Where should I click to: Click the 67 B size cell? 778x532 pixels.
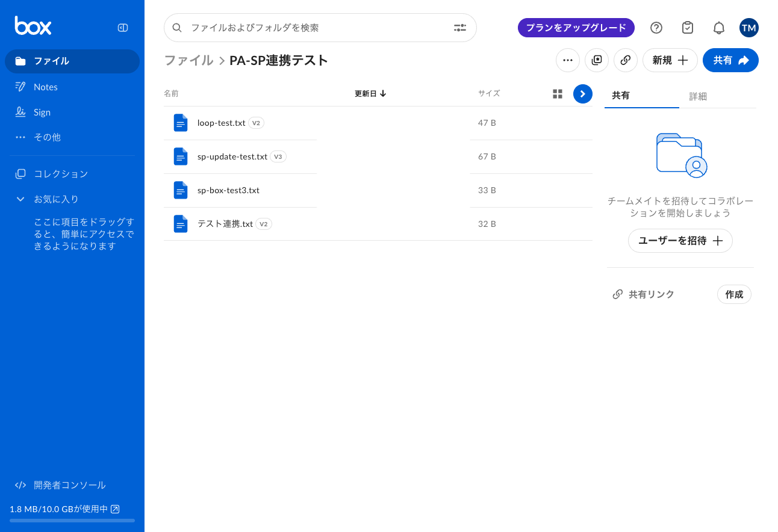pos(487,156)
